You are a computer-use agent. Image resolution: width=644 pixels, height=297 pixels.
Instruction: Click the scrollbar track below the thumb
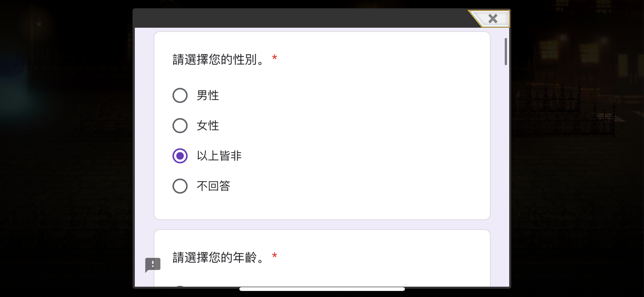point(506,176)
